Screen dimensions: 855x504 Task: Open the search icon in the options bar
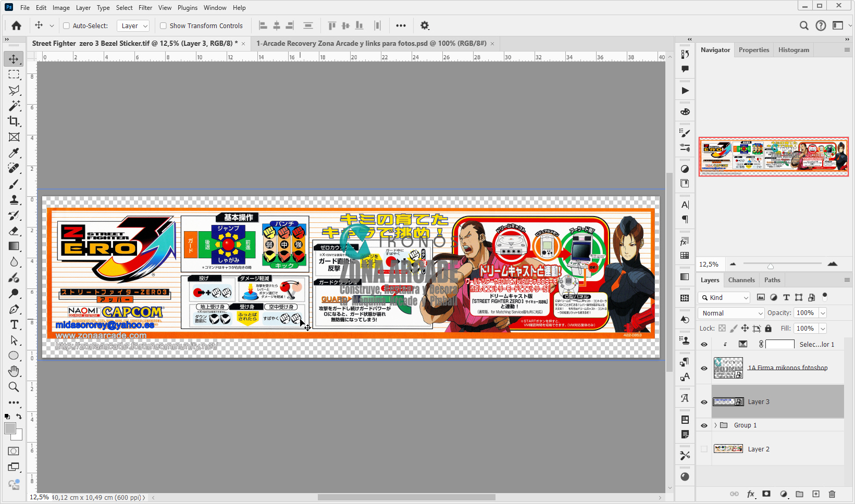click(804, 25)
